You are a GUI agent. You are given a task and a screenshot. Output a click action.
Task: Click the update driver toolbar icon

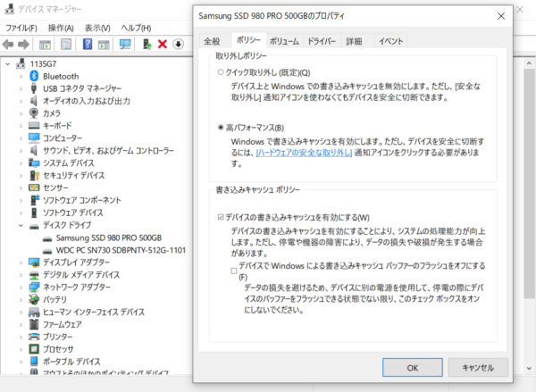(147, 44)
